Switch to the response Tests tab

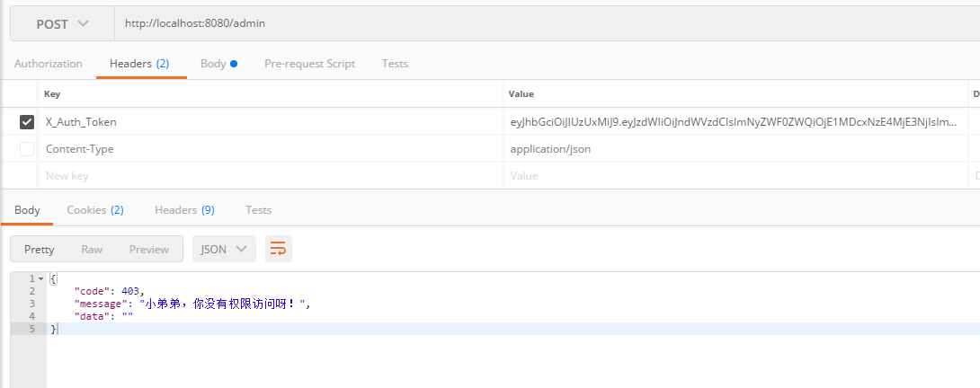coord(258,210)
